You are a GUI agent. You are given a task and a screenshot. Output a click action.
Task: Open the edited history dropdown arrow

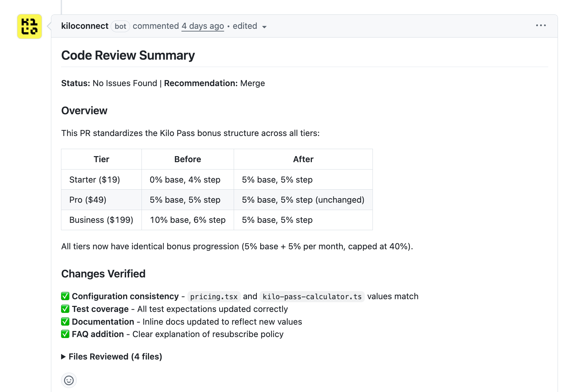click(264, 27)
